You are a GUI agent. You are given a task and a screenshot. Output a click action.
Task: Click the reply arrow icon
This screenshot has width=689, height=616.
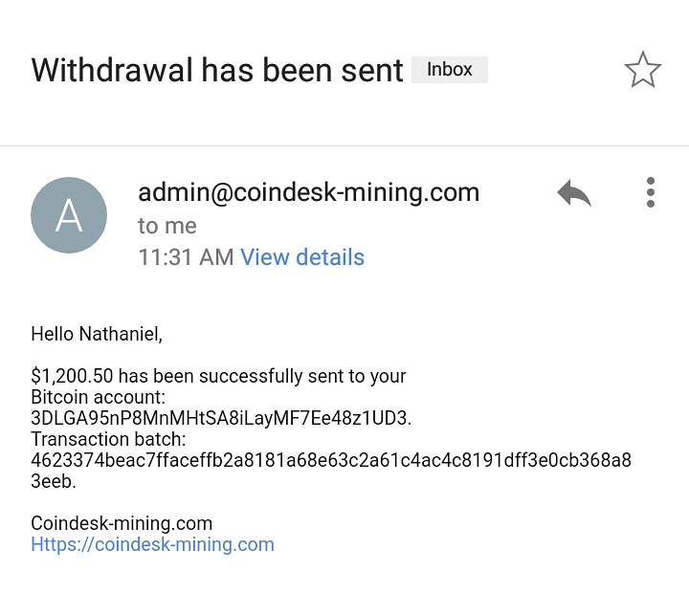tap(574, 193)
